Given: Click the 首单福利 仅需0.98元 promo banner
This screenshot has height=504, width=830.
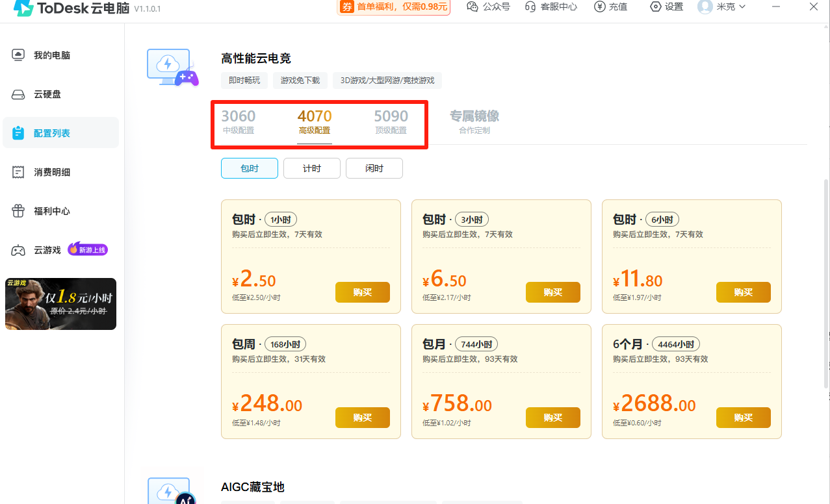Looking at the screenshot, I should coord(394,6).
